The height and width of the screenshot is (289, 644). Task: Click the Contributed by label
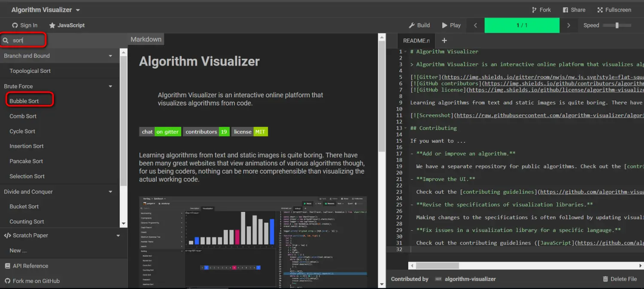click(410, 279)
